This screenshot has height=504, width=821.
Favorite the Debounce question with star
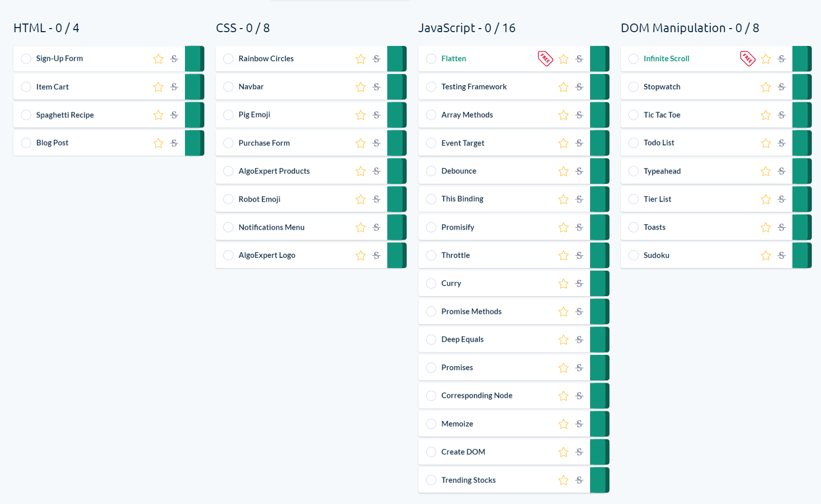pos(564,171)
